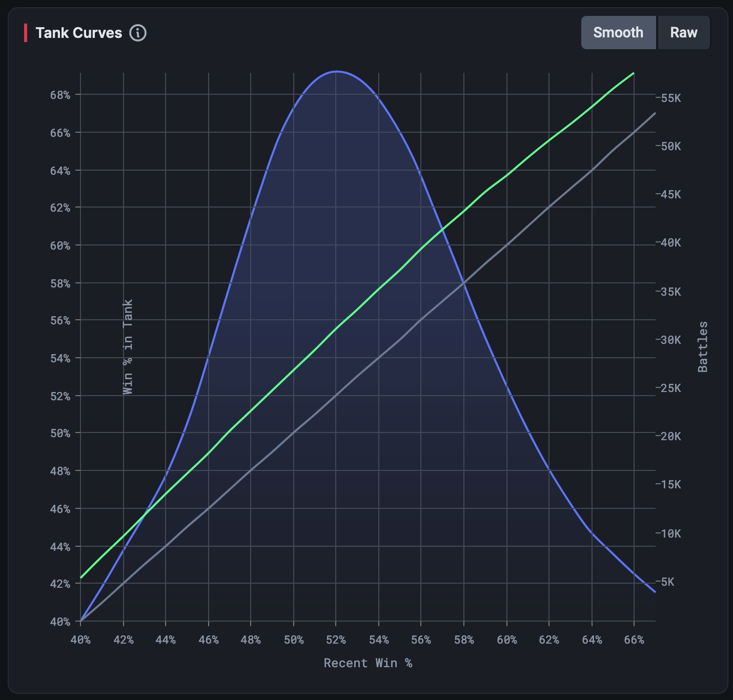
Task: Click the 20K battles axis tick
Action: 670,436
